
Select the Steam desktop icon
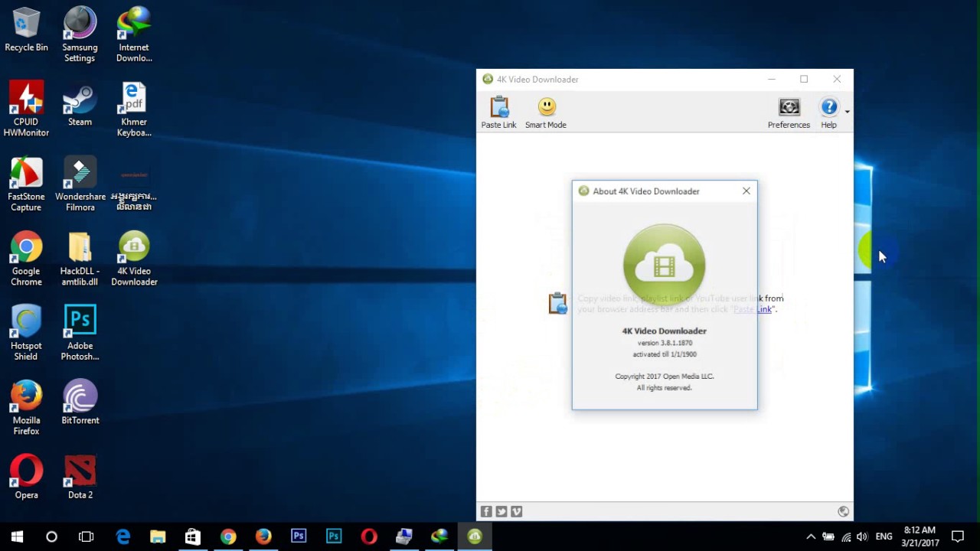click(80, 105)
